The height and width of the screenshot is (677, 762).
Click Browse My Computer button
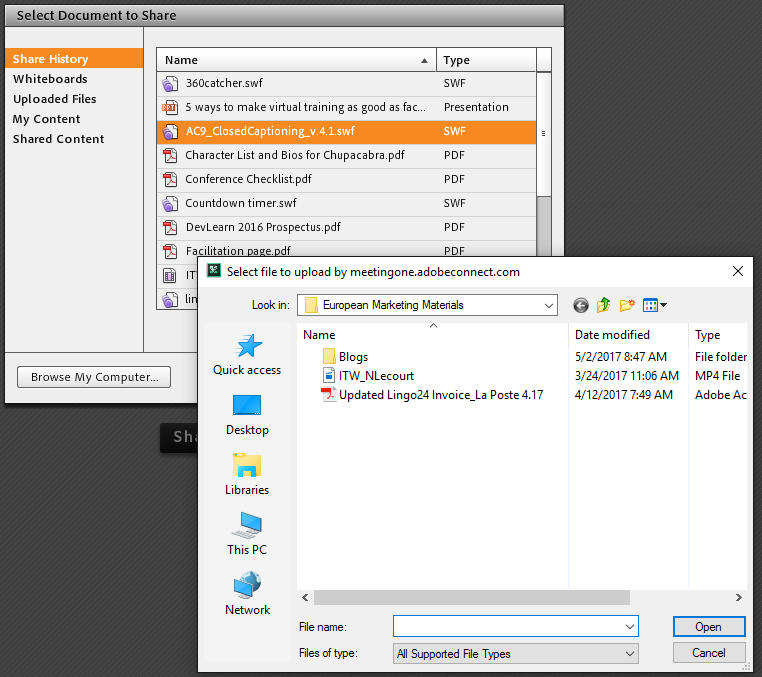click(x=94, y=377)
